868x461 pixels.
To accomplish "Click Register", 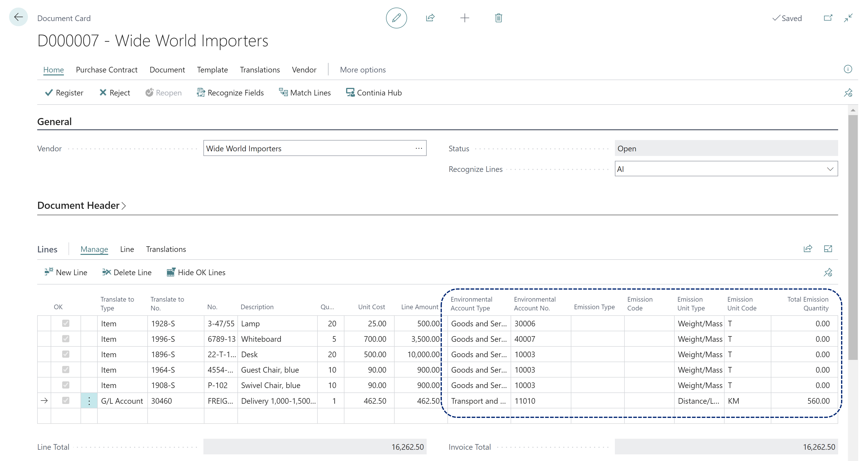I will (x=64, y=93).
